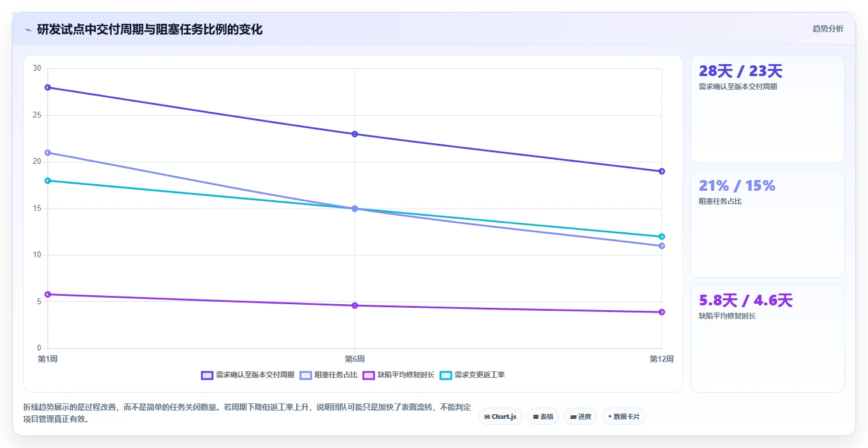Image resolution: width=868 pixels, height=448 pixels.
Task: Click the 缺陷平均修复时长 caption in the third card
Action: (x=727, y=316)
